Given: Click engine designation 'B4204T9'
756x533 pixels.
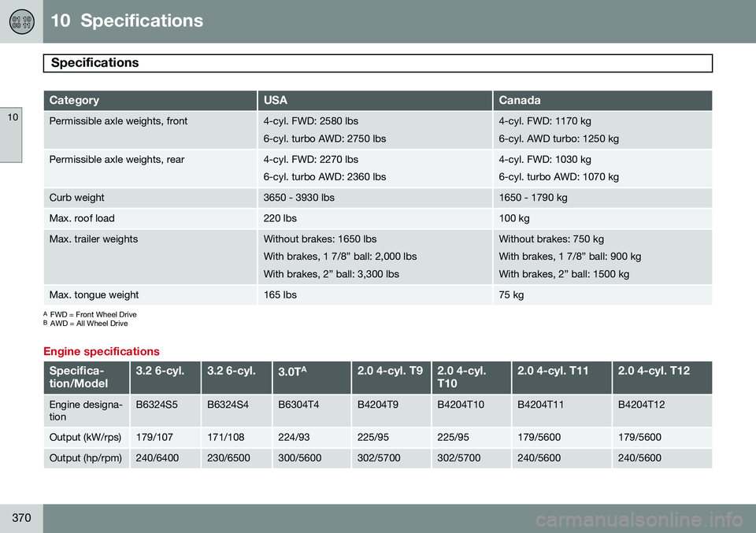Looking at the screenshot, I should click(377, 405).
